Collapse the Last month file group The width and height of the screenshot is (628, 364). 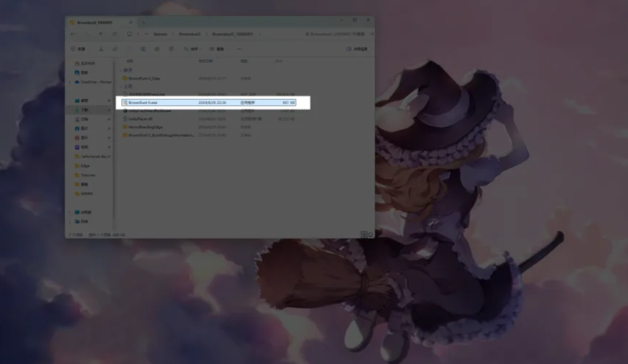pyautogui.click(x=121, y=86)
